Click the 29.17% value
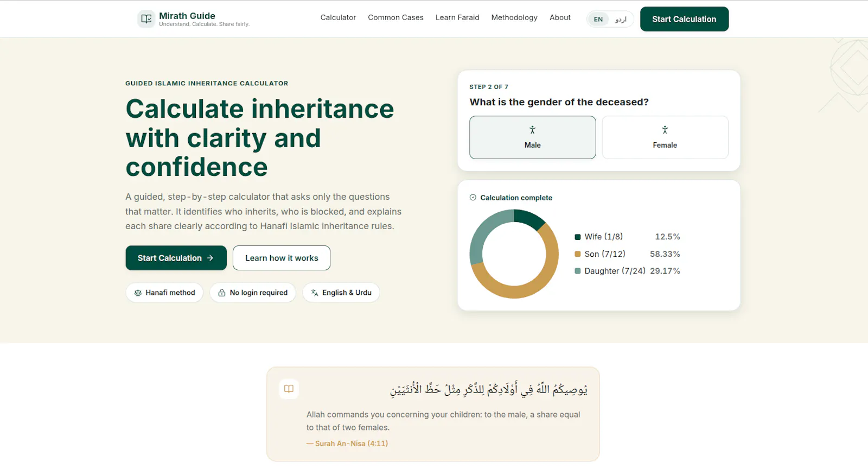Screen dimensions: 868x468 click(665, 271)
